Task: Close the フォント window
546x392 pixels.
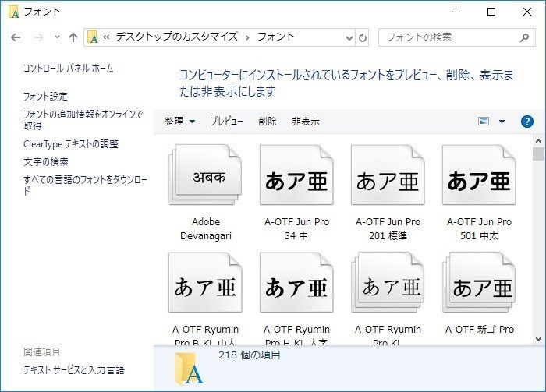Action: 527,12
